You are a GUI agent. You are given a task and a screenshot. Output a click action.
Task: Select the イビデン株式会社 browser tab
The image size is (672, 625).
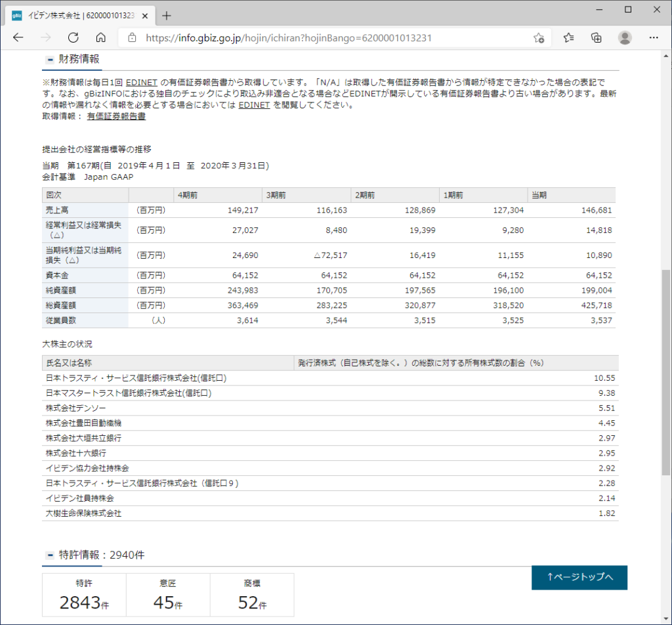(x=79, y=15)
